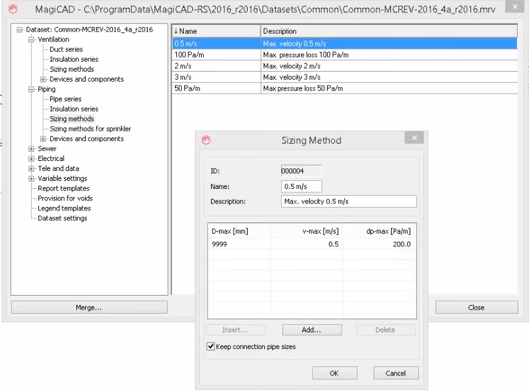Select Pipe series in the tree
The width and height of the screenshot is (529, 391).
[x=65, y=99]
